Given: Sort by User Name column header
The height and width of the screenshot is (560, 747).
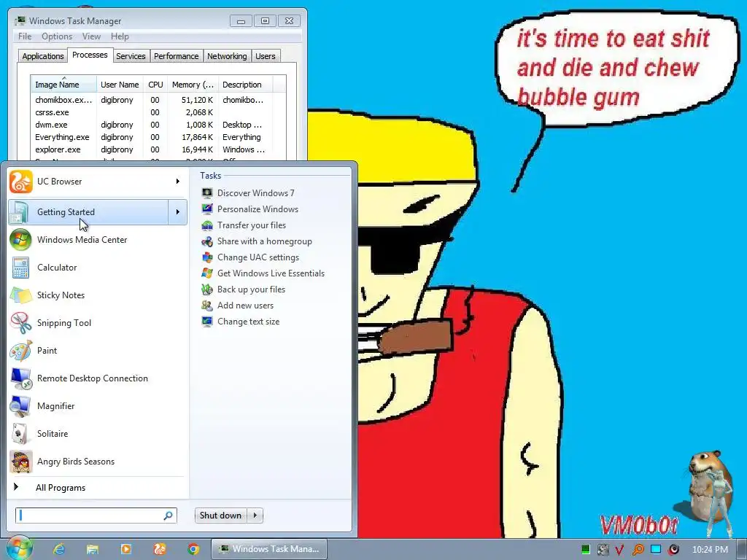Looking at the screenshot, I should (x=120, y=85).
